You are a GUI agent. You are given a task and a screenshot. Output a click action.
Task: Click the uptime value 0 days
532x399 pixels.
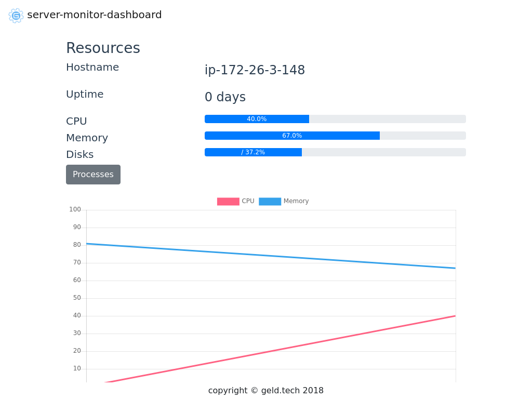[x=225, y=97]
